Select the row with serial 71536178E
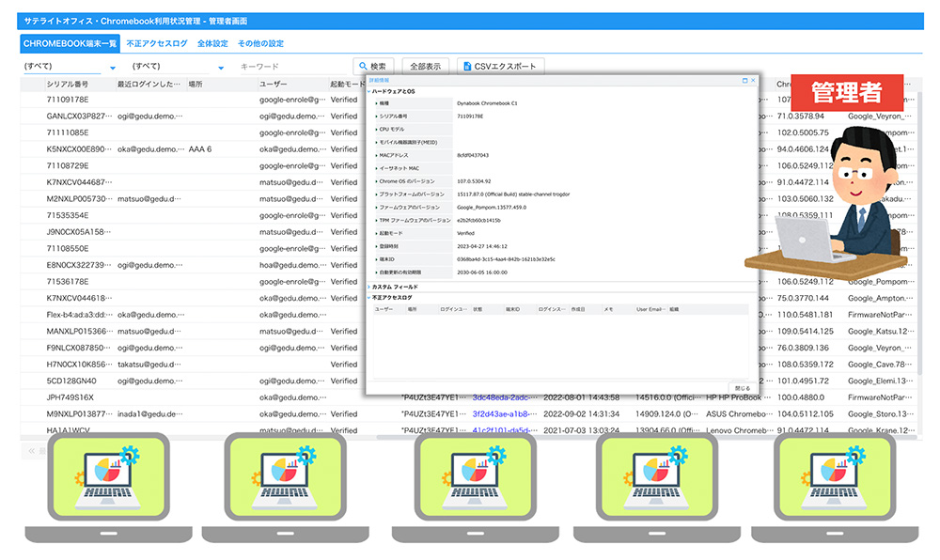Viewport: 940px width, 560px height. pyautogui.click(x=67, y=282)
